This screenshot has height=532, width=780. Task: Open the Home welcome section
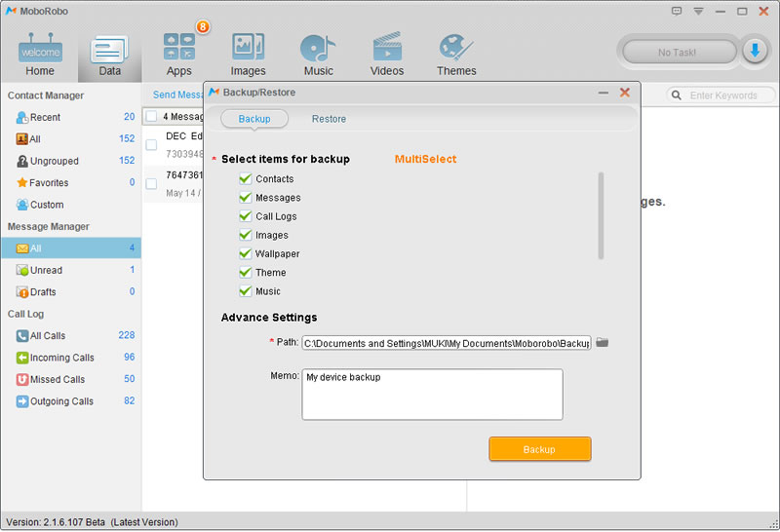[40, 55]
